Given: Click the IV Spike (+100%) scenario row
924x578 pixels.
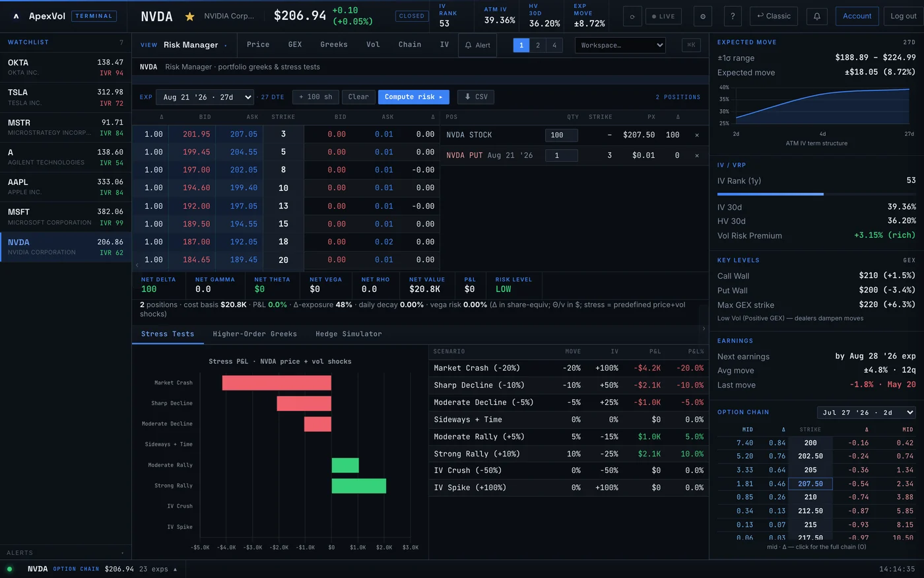Looking at the screenshot, I should tap(568, 488).
